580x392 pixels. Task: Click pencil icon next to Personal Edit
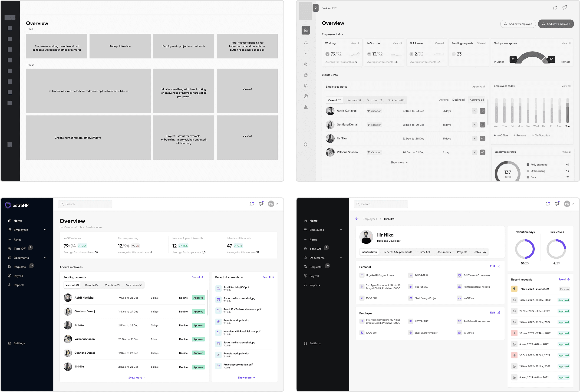tap(499, 266)
